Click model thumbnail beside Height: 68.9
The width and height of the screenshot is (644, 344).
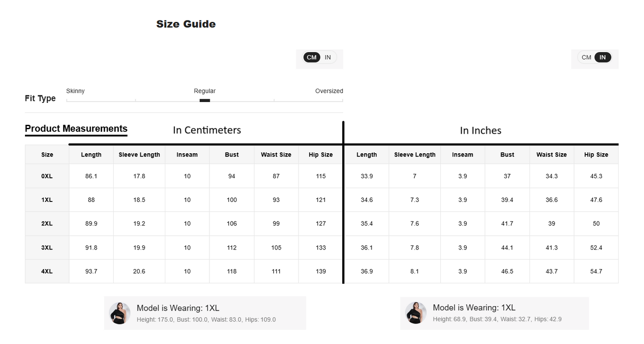tap(416, 313)
